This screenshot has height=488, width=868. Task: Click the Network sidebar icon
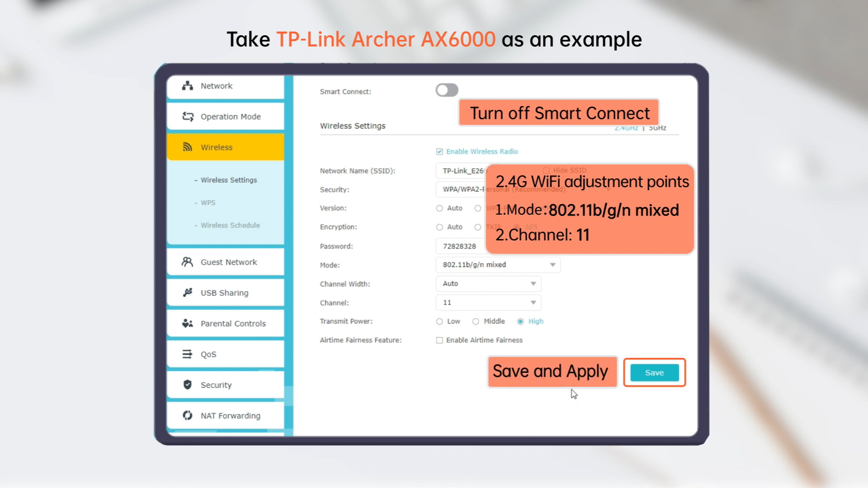[187, 85]
